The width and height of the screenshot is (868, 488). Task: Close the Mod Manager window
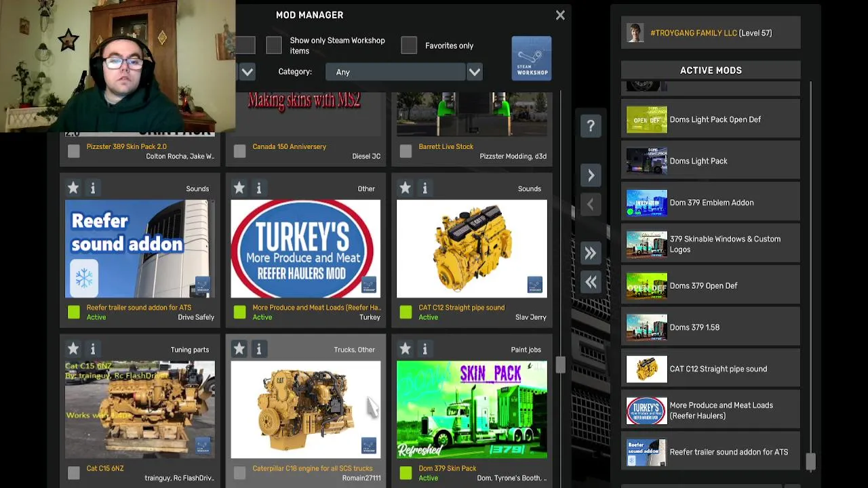(560, 15)
